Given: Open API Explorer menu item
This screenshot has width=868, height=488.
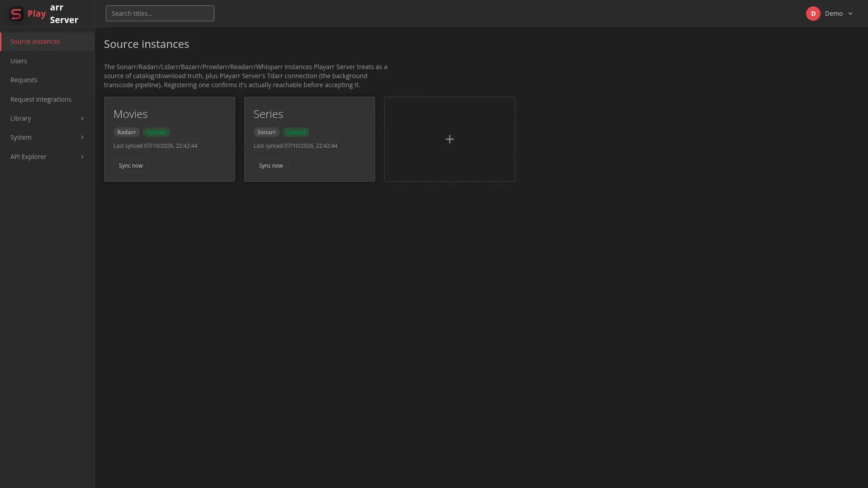Looking at the screenshot, I should pos(47,157).
